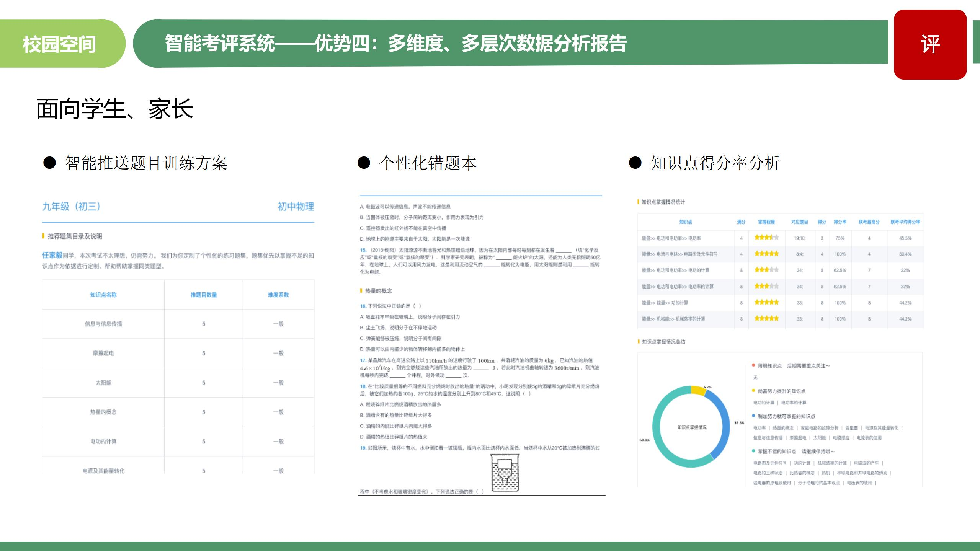Click the red 评 badge

[930, 44]
